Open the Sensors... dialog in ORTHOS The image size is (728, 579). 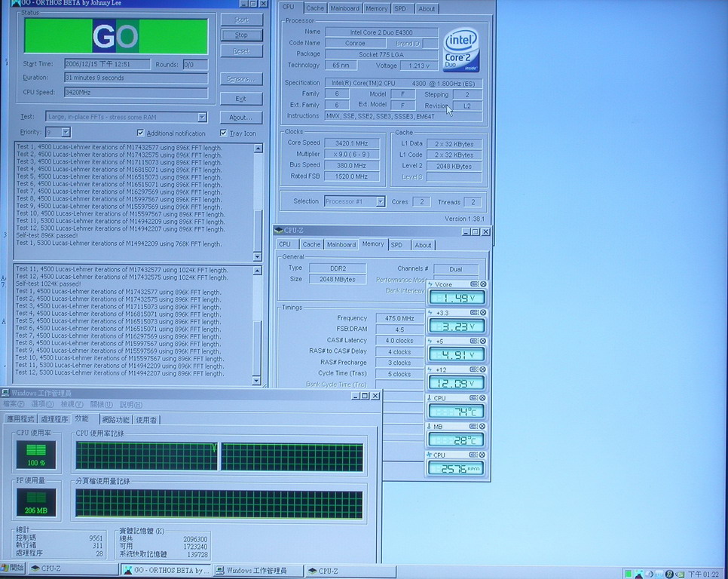coord(241,79)
